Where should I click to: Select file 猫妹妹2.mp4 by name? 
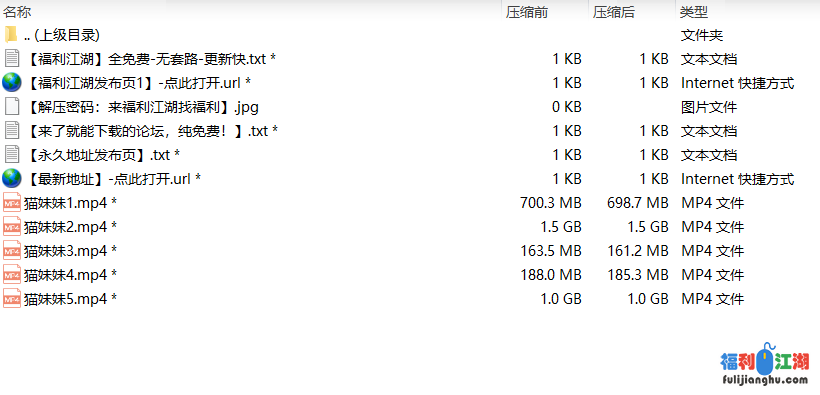click(x=70, y=227)
